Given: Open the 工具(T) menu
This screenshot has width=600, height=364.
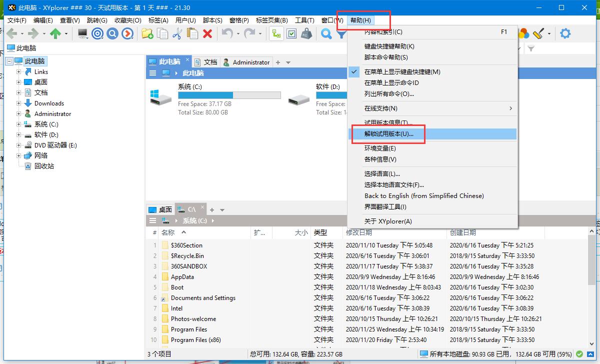Looking at the screenshot, I should (304, 20).
